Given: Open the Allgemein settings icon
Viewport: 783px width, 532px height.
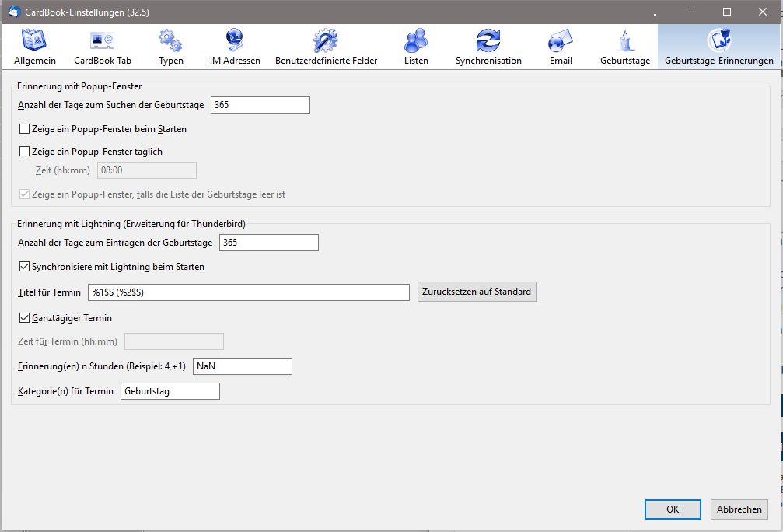Looking at the screenshot, I should point(34,40).
